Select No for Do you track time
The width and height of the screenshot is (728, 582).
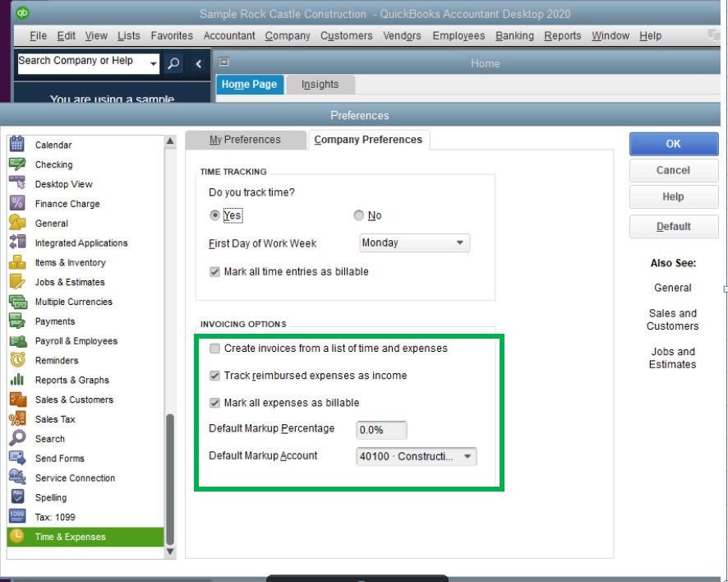[358, 215]
